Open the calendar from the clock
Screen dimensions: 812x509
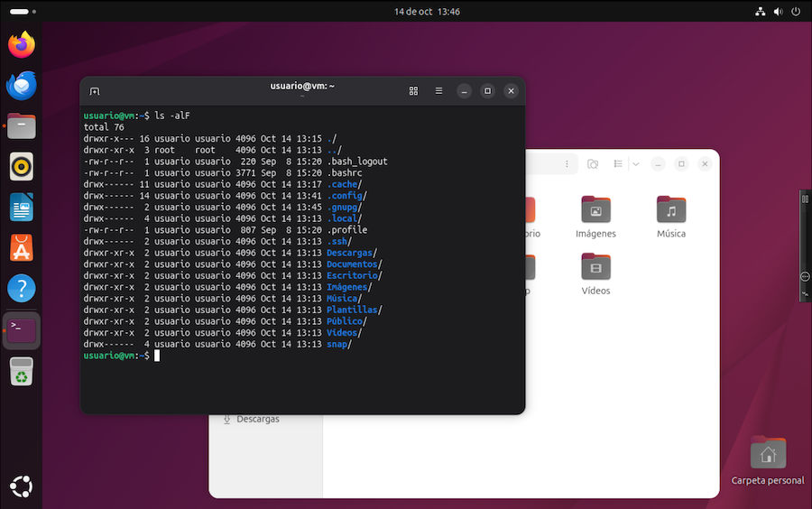pyautogui.click(x=427, y=12)
